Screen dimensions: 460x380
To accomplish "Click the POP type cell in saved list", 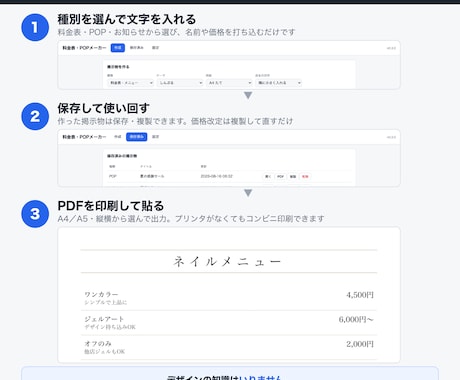I will 113,176.
